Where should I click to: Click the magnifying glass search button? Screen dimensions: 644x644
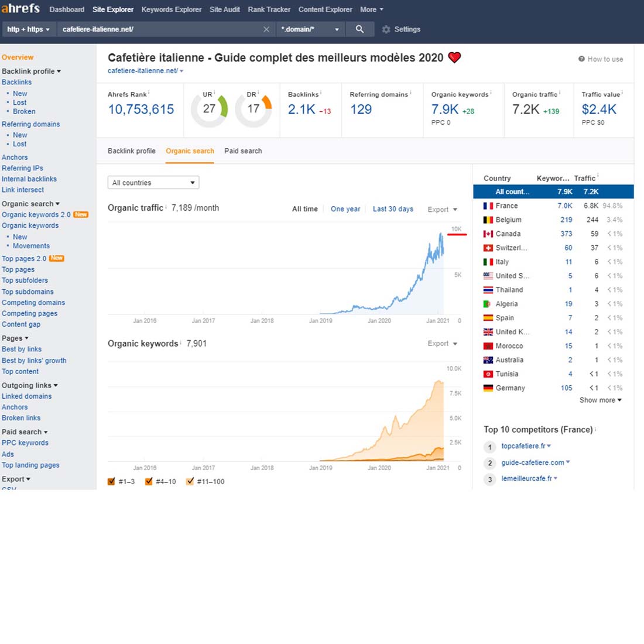point(359,29)
